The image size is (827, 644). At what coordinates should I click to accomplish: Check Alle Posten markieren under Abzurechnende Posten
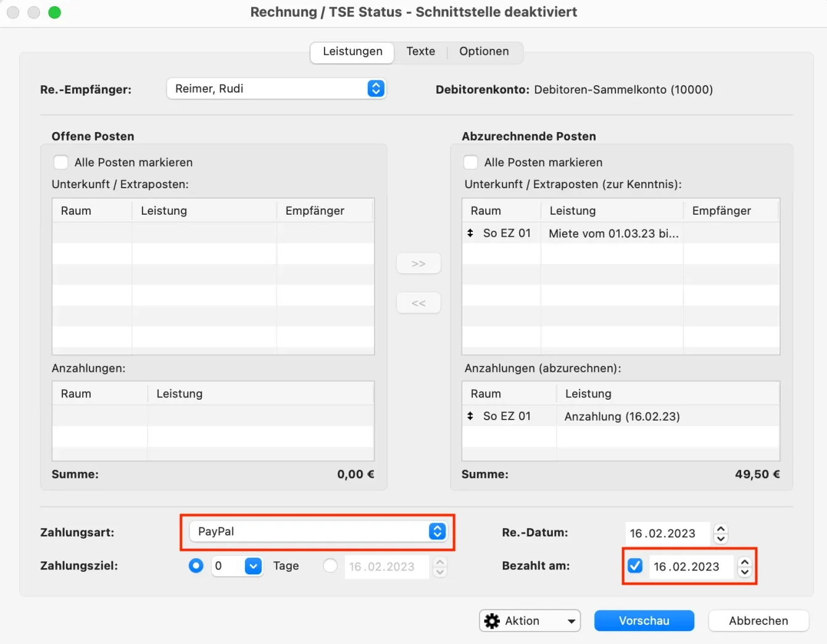[471, 162]
